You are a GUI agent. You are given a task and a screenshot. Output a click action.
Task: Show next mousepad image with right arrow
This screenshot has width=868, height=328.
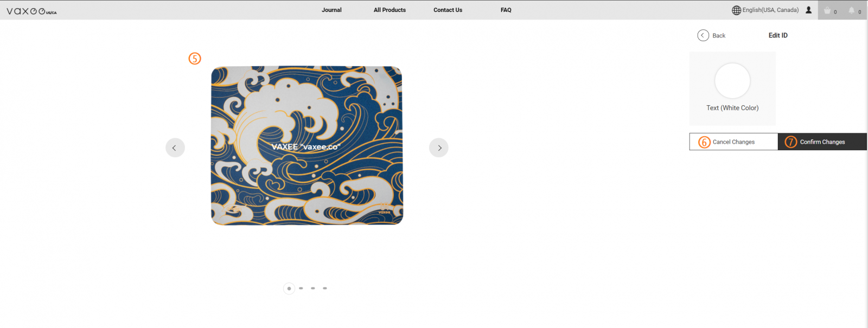(438, 147)
